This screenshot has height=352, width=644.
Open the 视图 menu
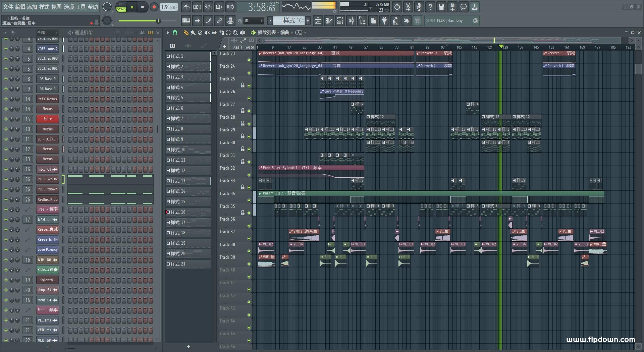(x=56, y=7)
